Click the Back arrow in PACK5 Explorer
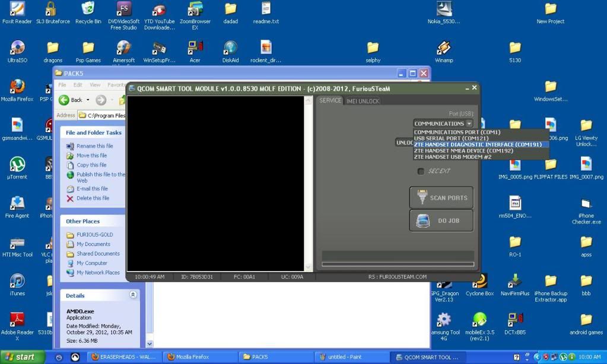 tap(64, 100)
